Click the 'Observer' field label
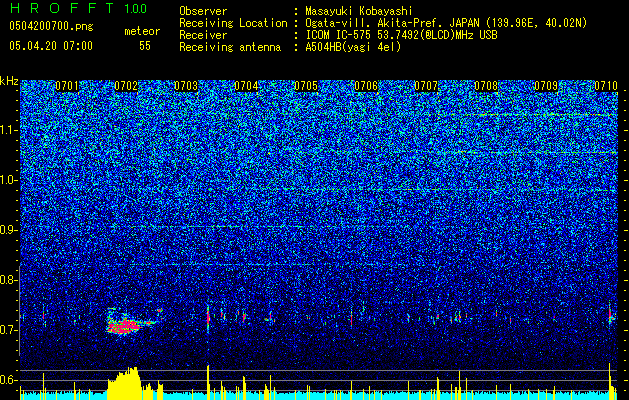 [203, 11]
